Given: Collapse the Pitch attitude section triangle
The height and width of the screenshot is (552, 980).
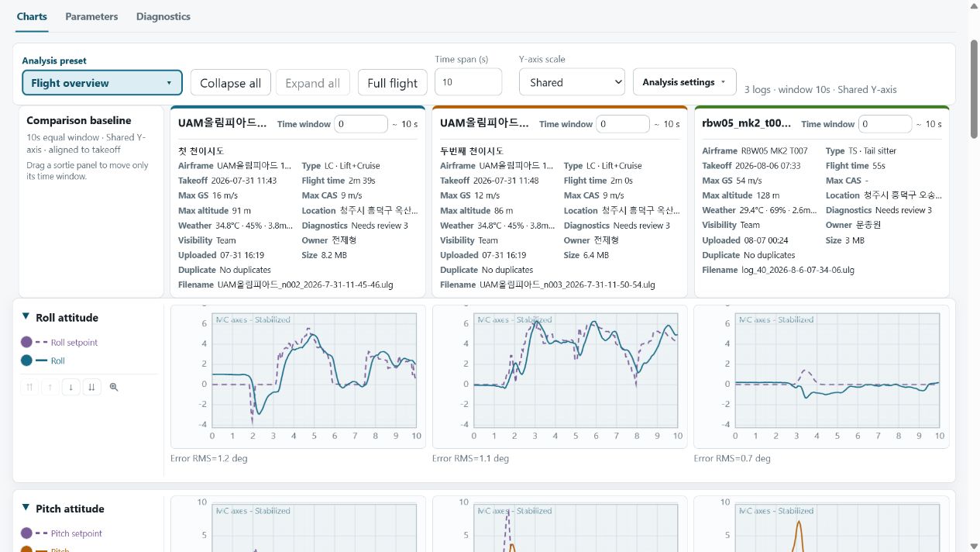Looking at the screenshot, I should click(x=26, y=509).
